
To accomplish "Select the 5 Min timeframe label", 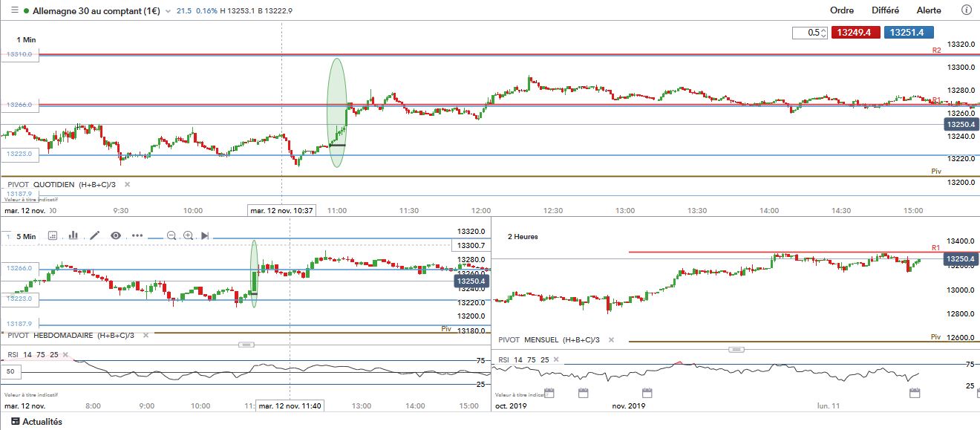I will [25, 236].
